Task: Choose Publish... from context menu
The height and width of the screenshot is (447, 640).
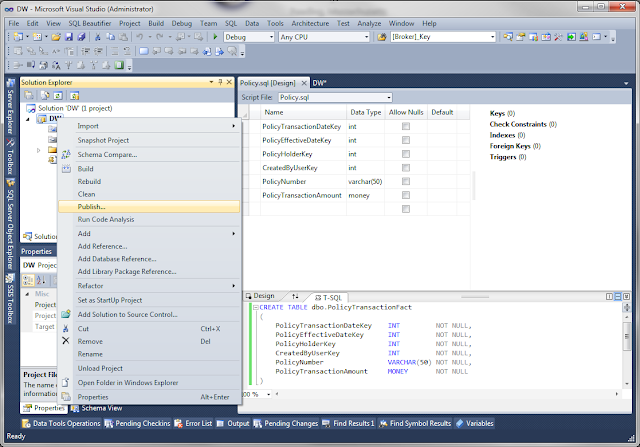Action: (149, 207)
